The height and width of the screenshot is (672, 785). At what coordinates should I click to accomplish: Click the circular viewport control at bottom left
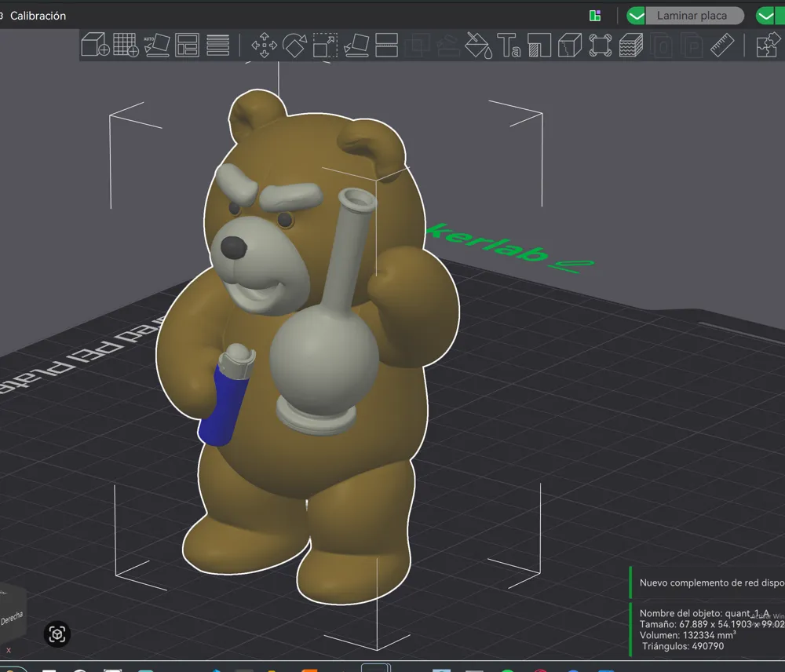click(x=57, y=634)
